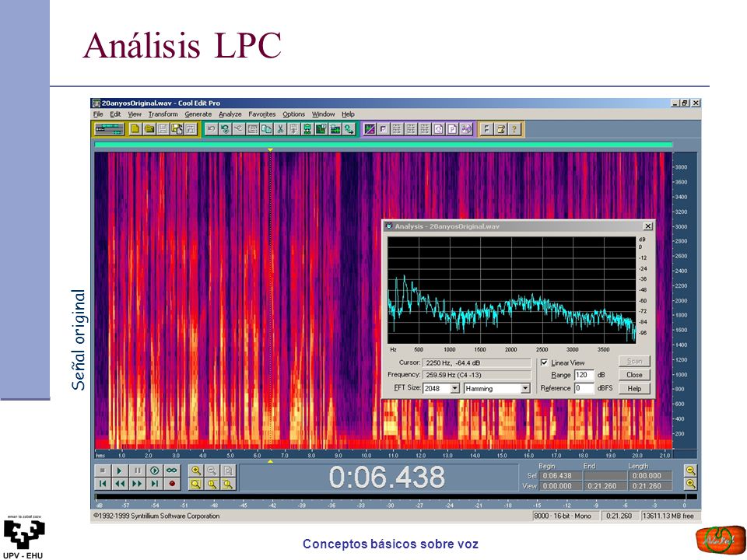Cut the selection with scissors icon

point(280,129)
